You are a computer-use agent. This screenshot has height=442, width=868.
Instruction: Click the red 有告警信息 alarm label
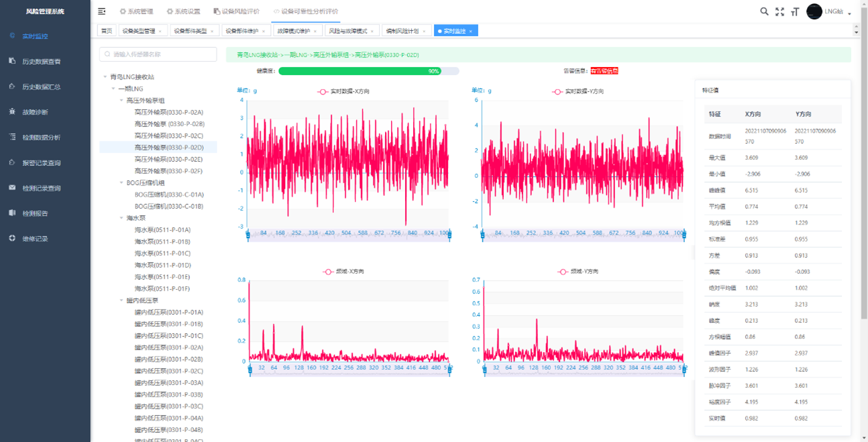tap(604, 71)
